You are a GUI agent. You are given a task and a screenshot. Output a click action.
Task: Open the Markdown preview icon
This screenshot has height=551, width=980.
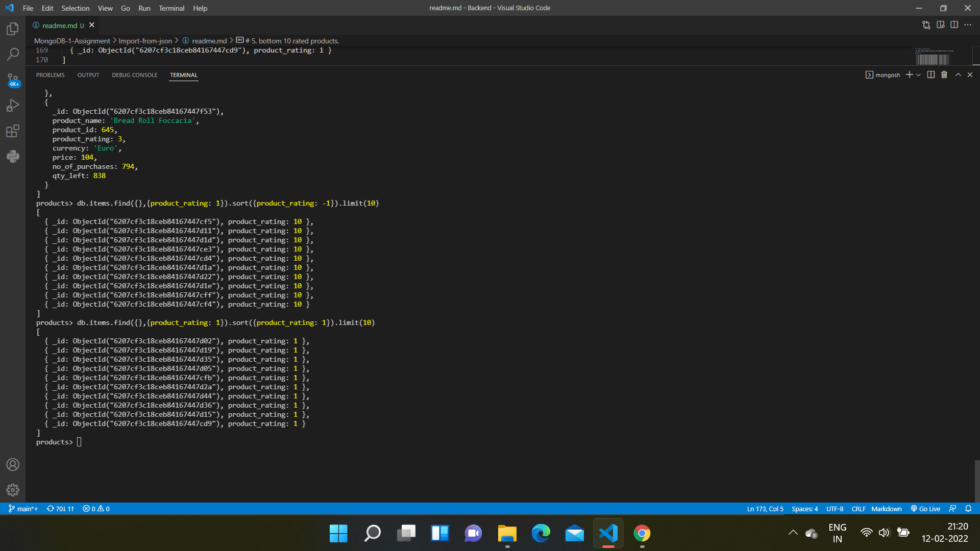(x=941, y=24)
